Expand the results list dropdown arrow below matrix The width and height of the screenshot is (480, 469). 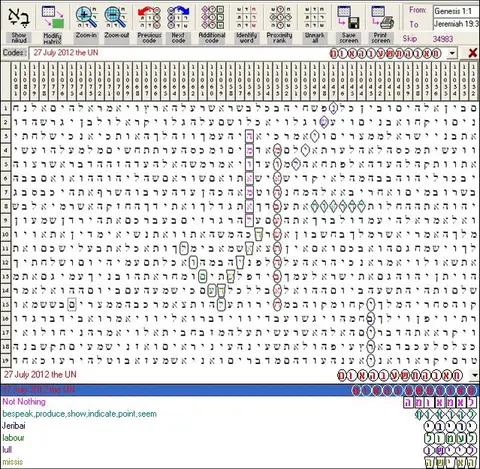tap(475, 375)
